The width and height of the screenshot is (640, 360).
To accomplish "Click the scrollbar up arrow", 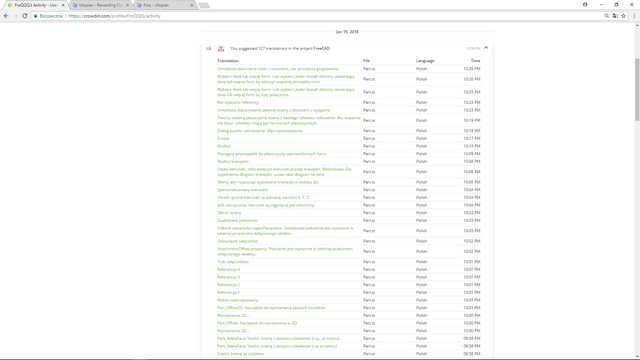I will click(x=637, y=25).
